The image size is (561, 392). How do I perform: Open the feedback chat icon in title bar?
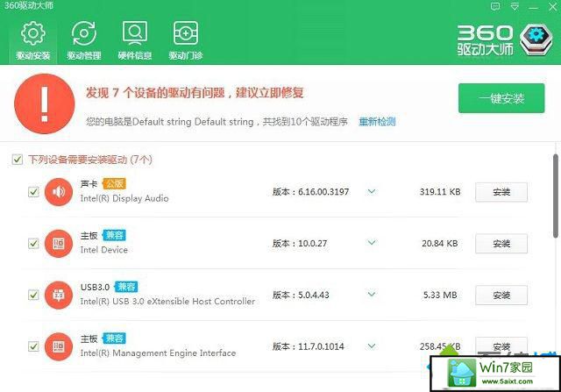[495, 6]
